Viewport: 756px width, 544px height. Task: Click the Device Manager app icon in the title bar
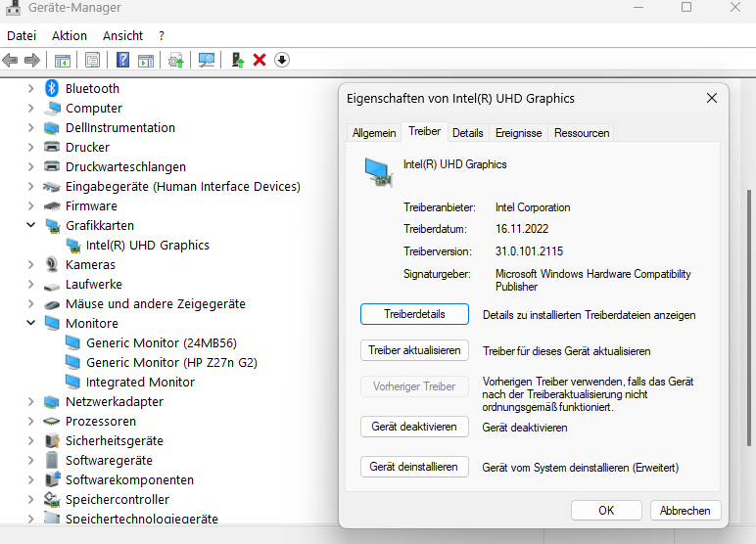point(13,7)
